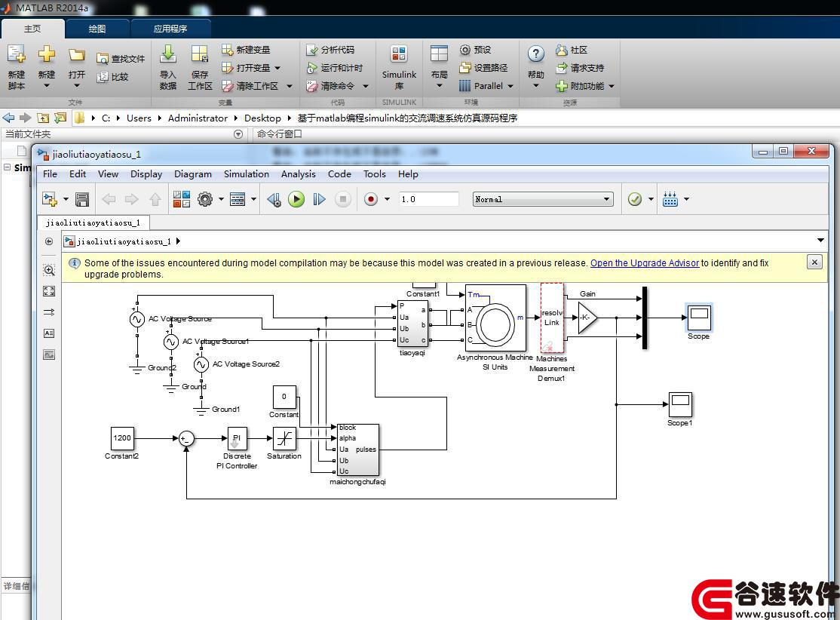Click the 比较 (Compare) button

coord(112,77)
